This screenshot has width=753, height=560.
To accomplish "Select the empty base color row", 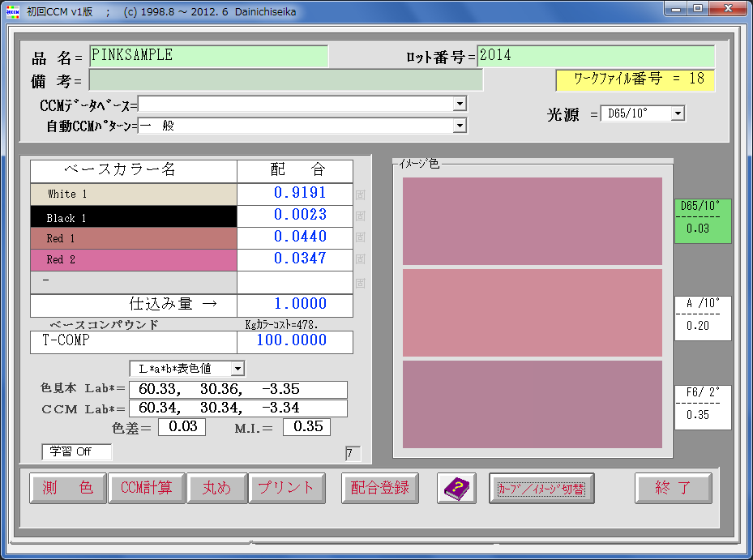I will tap(134, 282).
